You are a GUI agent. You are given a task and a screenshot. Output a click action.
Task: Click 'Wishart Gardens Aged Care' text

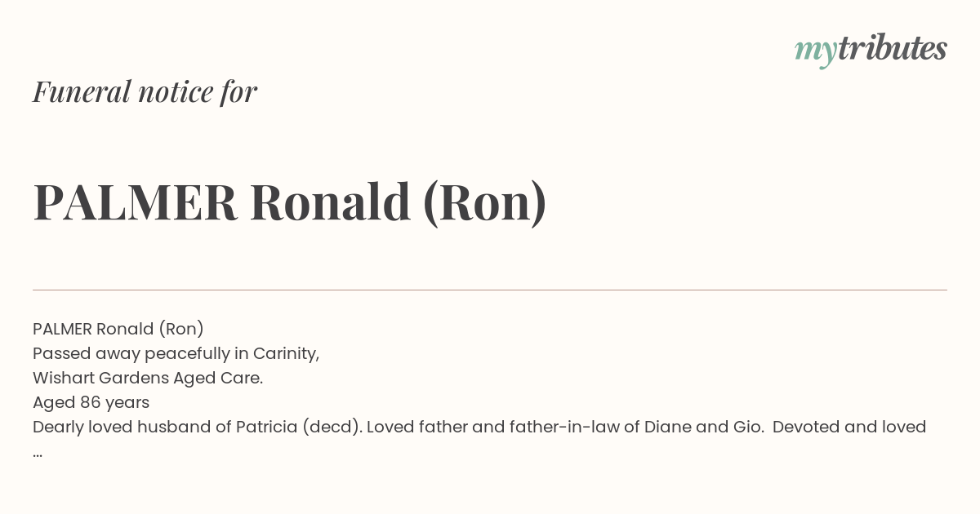(148, 378)
